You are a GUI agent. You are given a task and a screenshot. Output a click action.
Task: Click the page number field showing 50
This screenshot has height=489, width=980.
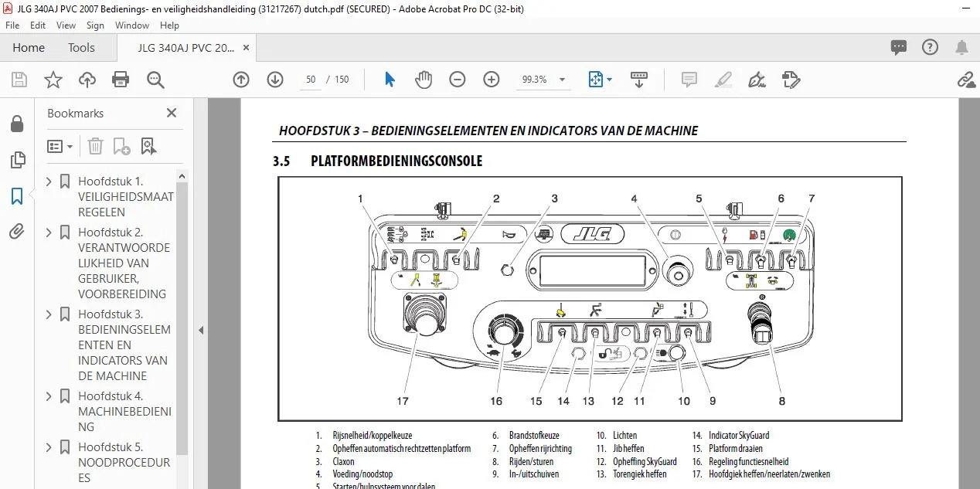311,80
